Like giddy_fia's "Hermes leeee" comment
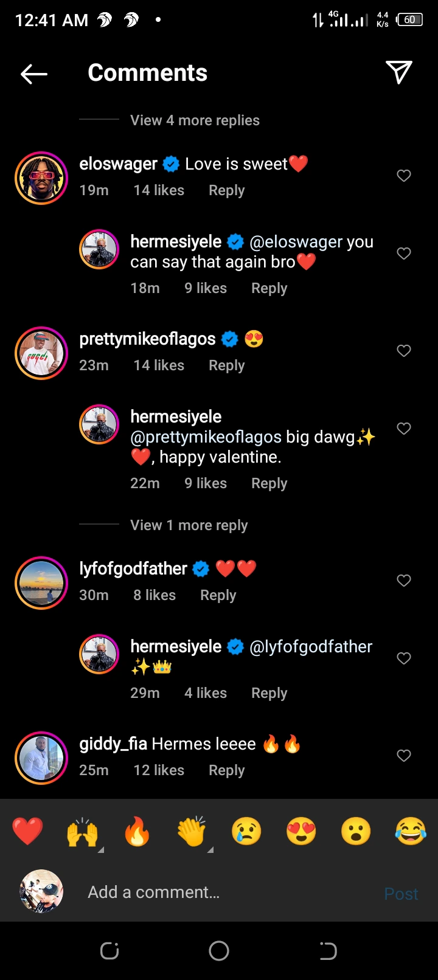438x980 pixels. coord(404,756)
